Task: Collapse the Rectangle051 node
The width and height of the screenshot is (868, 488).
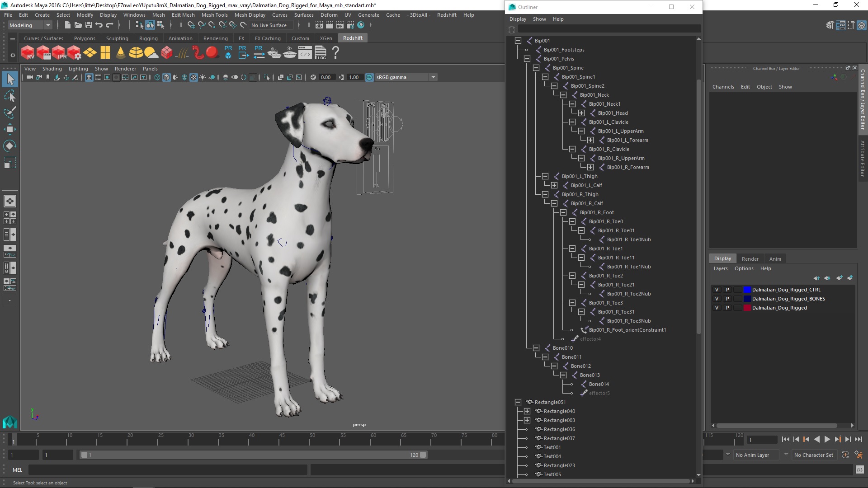Action: point(518,402)
